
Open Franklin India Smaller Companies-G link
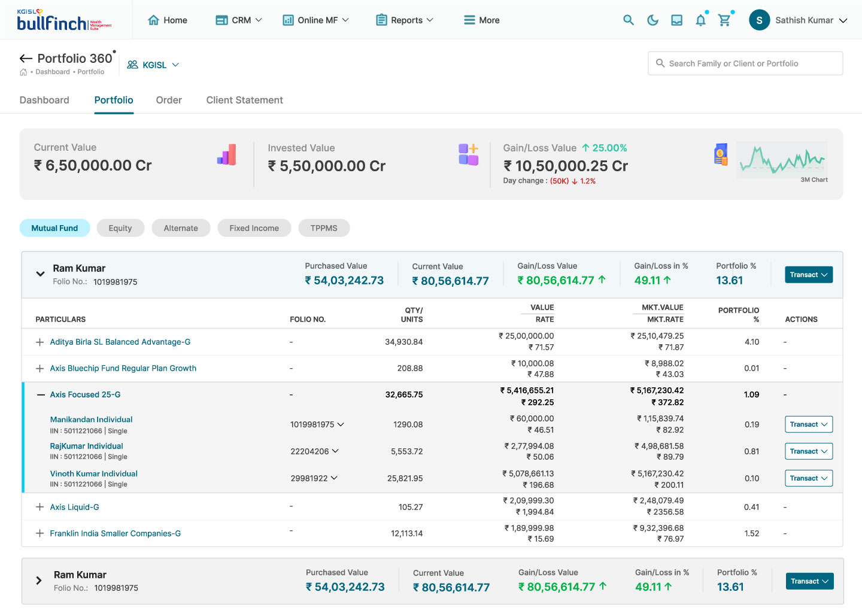[116, 533]
